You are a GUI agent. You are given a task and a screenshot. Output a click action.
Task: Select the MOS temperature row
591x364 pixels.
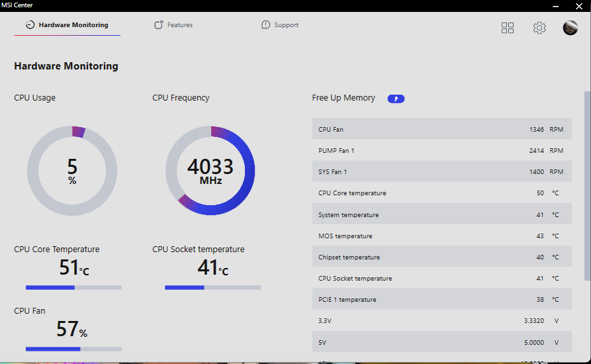tap(441, 236)
